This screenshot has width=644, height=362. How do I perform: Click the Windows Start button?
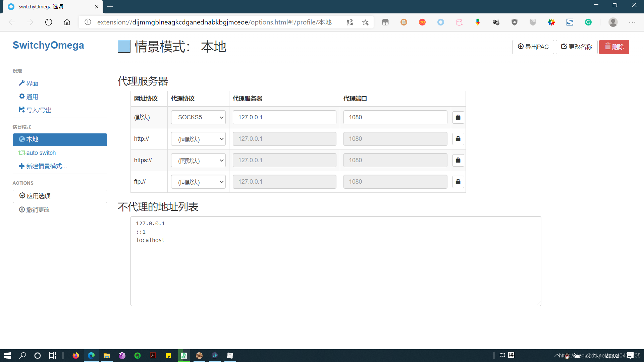click(x=7, y=355)
